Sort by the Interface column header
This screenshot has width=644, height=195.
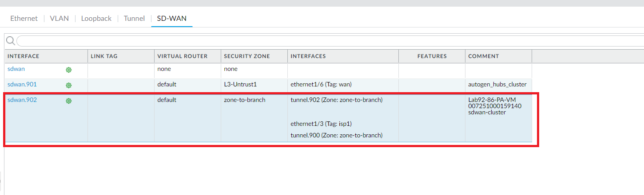point(24,56)
